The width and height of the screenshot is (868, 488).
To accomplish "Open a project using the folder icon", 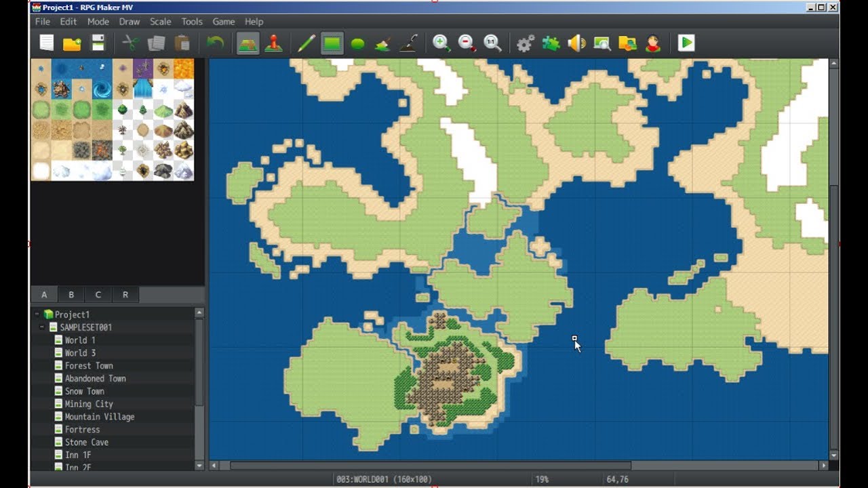I will click(x=72, y=43).
